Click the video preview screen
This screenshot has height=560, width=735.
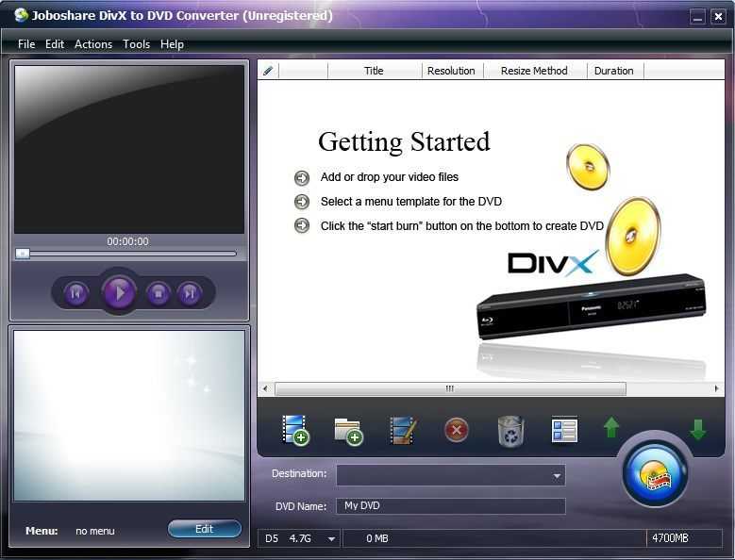point(129,149)
